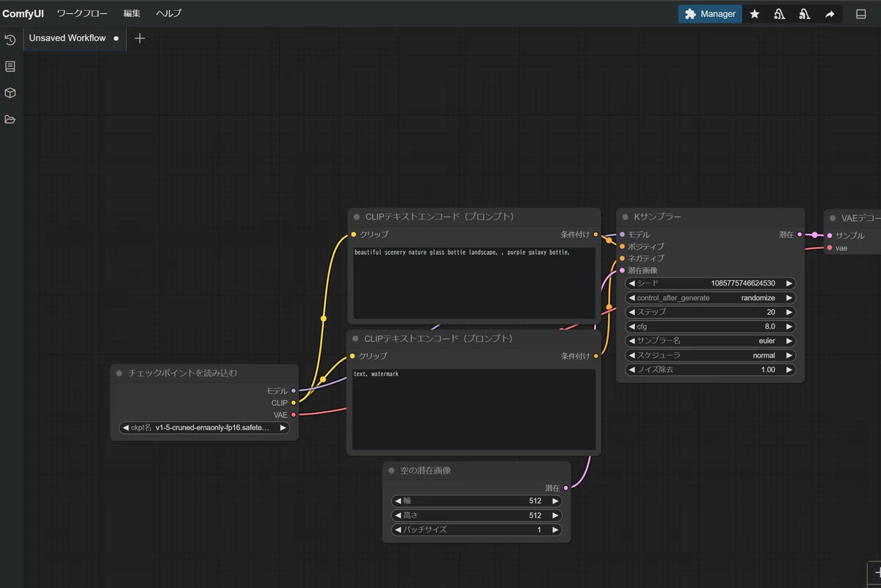Open the サンプラー名 euler selector
The width and height of the screenshot is (881, 588).
point(710,341)
